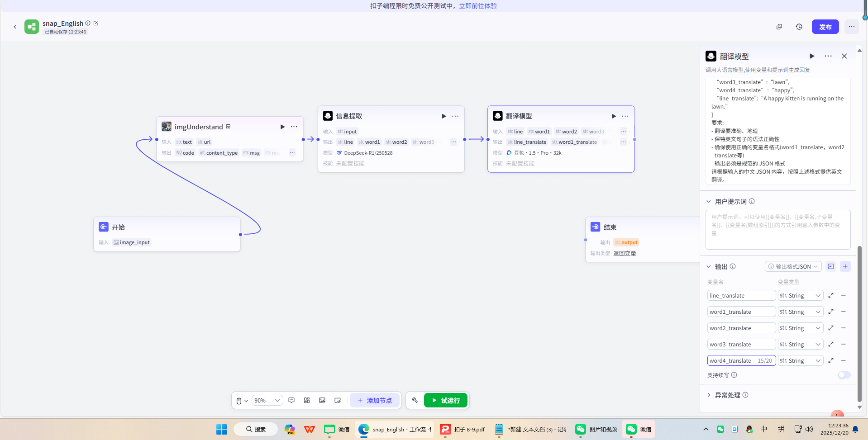Open the header more options menu
Viewport: 868px width, 440px height.
852,27
